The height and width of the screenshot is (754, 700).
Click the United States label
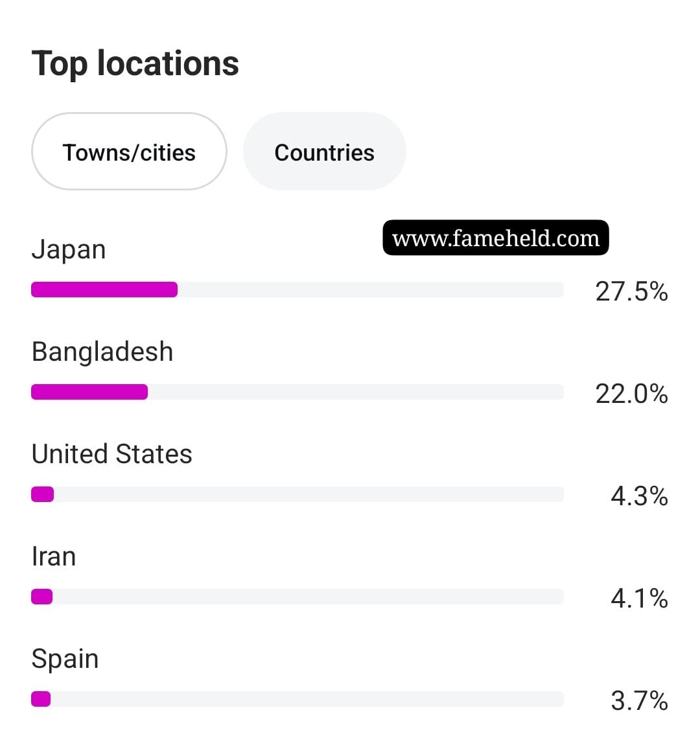111,454
